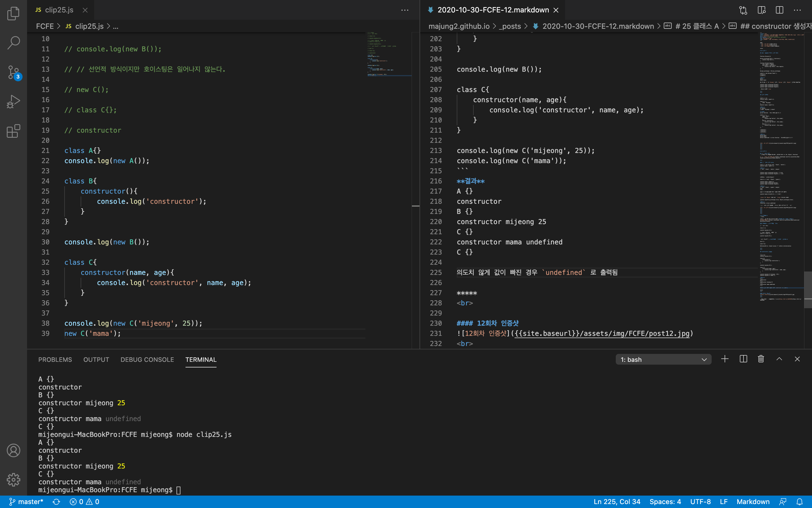The width and height of the screenshot is (812, 508).
Task: Change end of line sequence LF
Action: pos(724,502)
